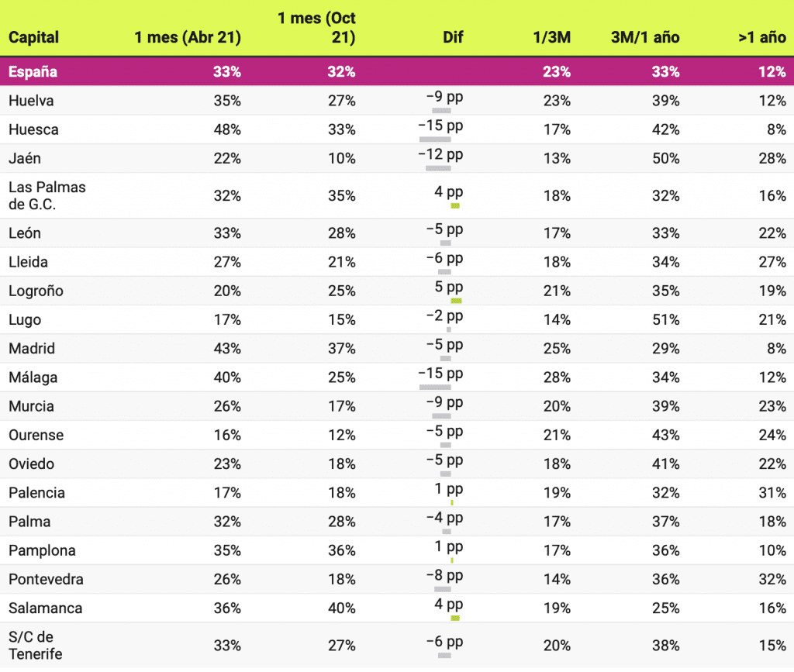Click the gray −15 pp bar for Huesca

pos(435,140)
